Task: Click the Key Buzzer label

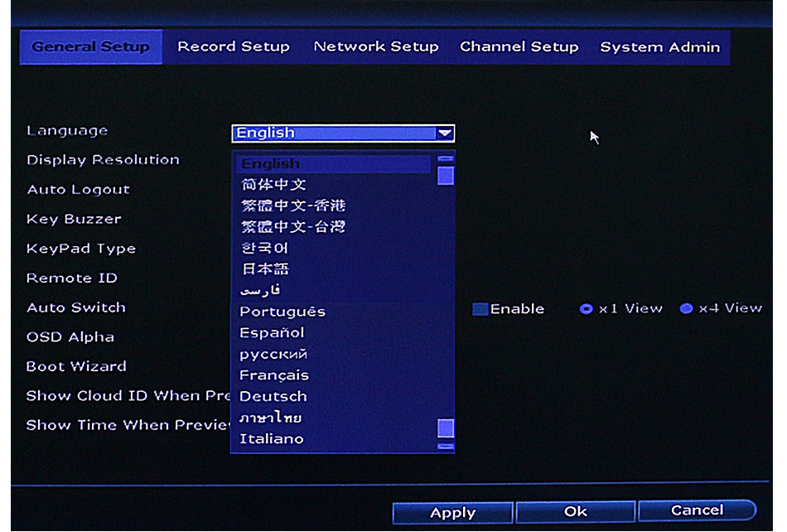Action: (74, 220)
